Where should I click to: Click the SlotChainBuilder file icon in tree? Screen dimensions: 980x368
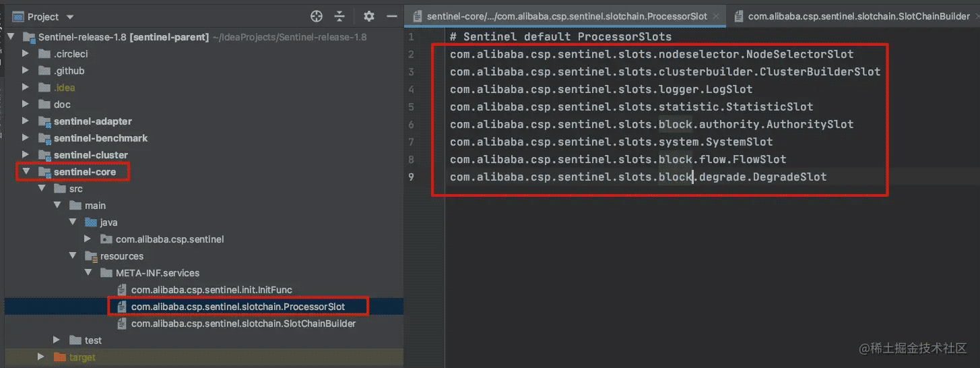pos(122,324)
